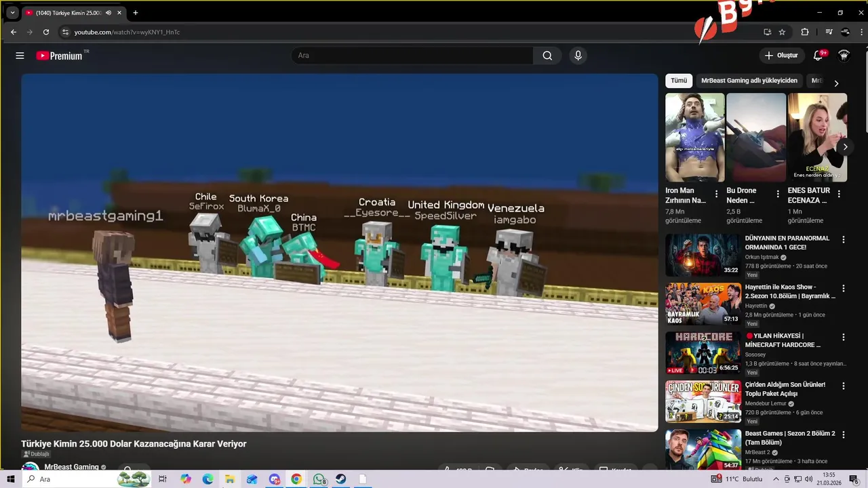Viewport: 868px width, 488px height.
Task: Close the Türkiye Kimin 25.000 tab
Action: pos(120,13)
